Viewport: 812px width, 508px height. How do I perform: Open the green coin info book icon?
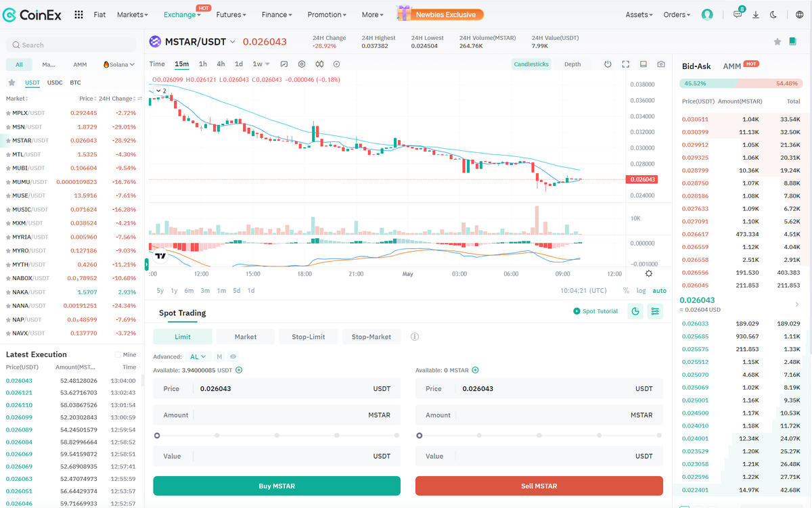coord(793,41)
